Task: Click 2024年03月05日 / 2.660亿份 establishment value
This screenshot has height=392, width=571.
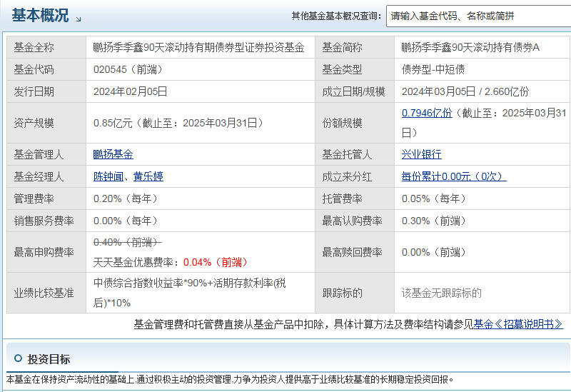Action: [x=465, y=91]
